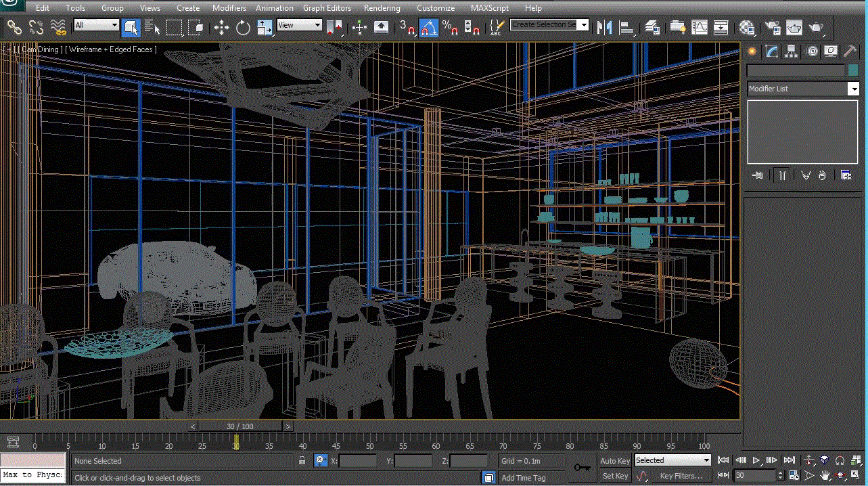Toggle Percent Snap
Screen dimensions: 868x486
coord(450,27)
